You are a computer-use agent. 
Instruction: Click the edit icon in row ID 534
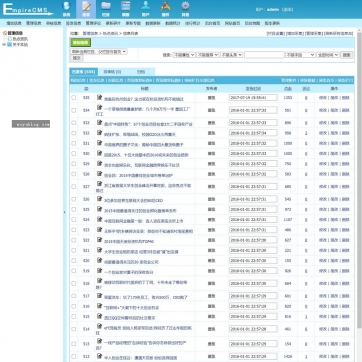pyautogui.click(x=99, y=107)
